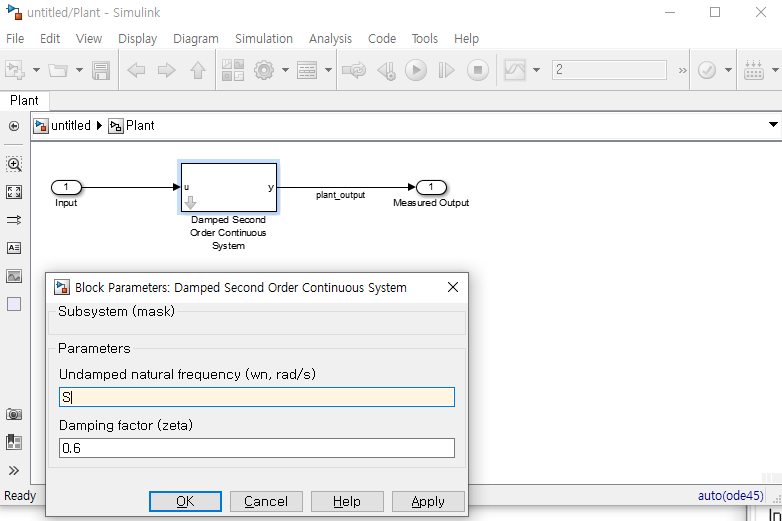Click the Undamped natural frequency input field
Screen dimensions: 782x521
[257, 397]
